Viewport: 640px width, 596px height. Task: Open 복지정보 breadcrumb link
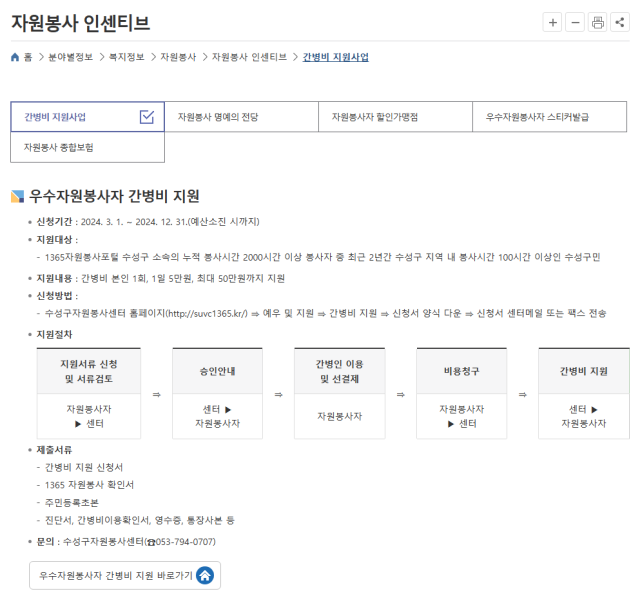click(127, 57)
